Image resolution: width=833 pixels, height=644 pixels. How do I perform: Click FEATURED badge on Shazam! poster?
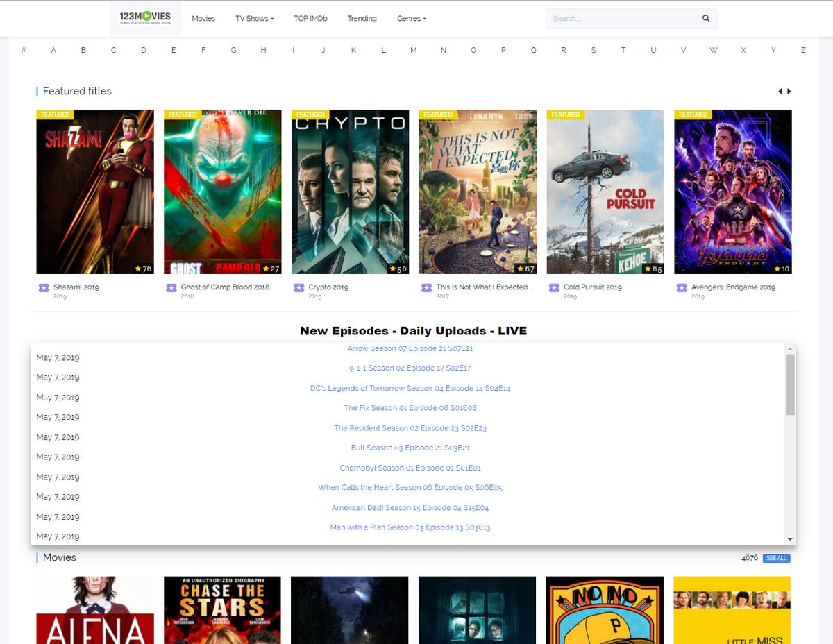56,115
